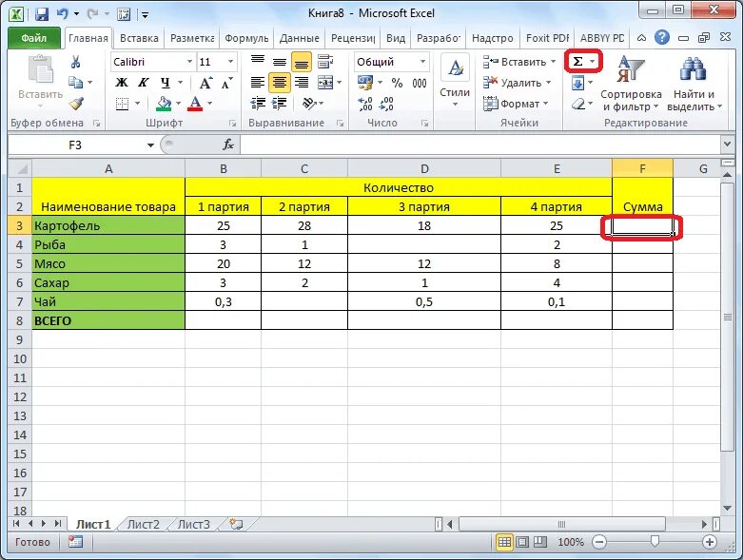Click the macro recording icon in status bar
This screenshot has height=560, width=743.
[75, 542]
